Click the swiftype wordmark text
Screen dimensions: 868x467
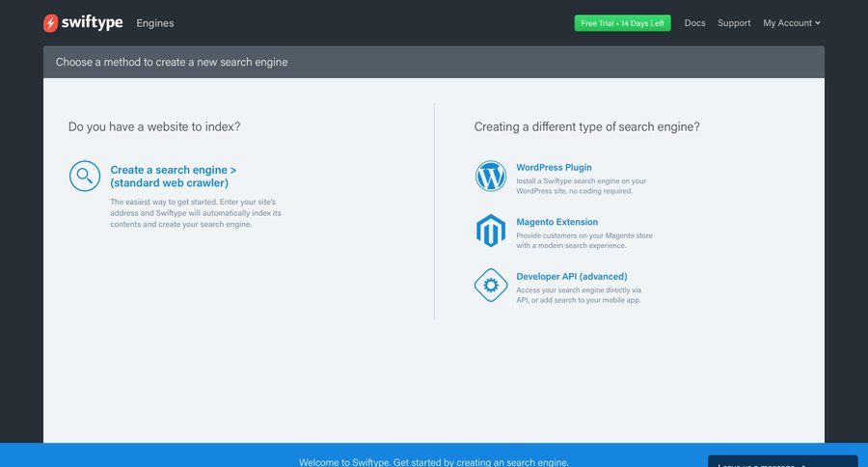point(92,23)
